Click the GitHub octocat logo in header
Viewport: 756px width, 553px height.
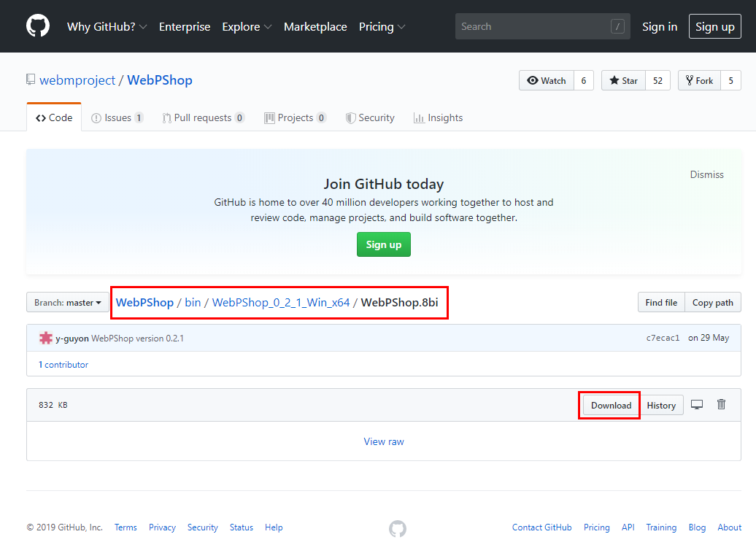(x=38, y=26)
